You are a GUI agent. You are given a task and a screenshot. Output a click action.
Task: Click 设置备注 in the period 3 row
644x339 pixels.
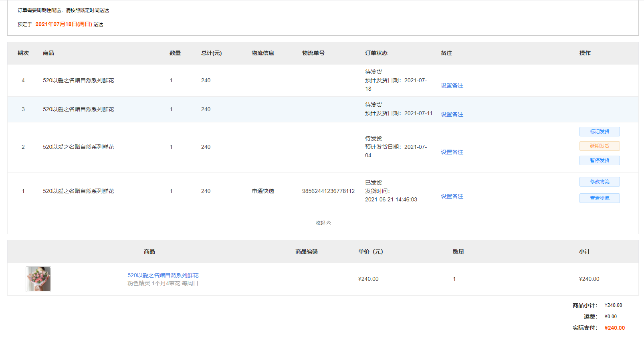click(x=452, y=114)
